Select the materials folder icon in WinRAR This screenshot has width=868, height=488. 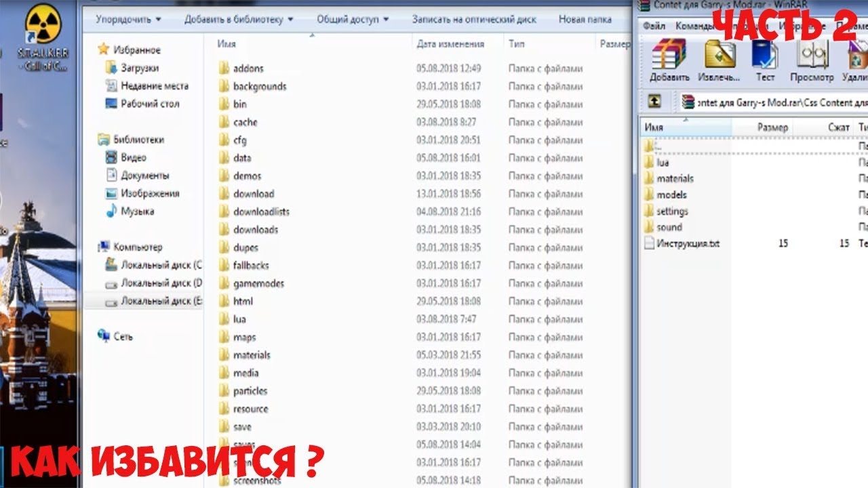(649, 178)
